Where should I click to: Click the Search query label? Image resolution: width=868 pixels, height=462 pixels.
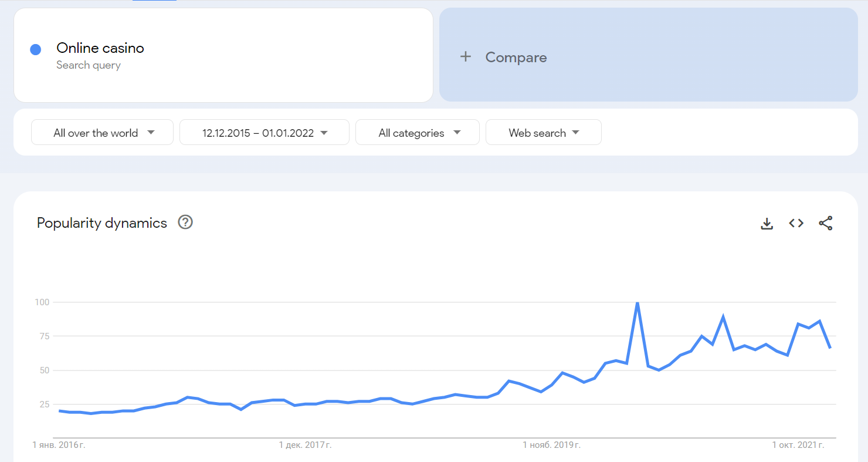89,65
